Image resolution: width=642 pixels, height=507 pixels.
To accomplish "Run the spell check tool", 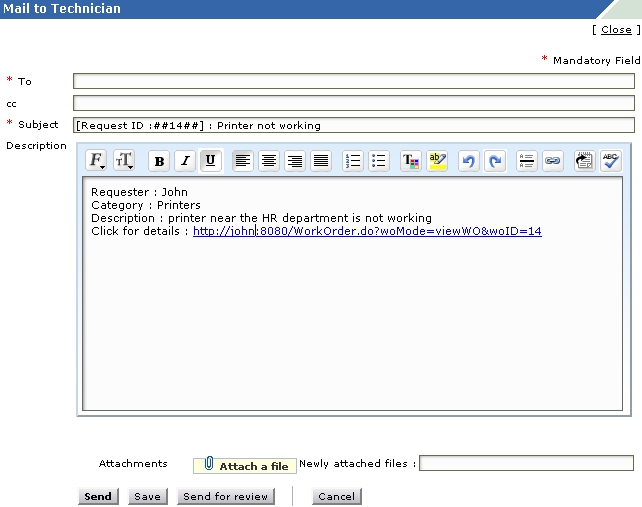I will (611, 161).
